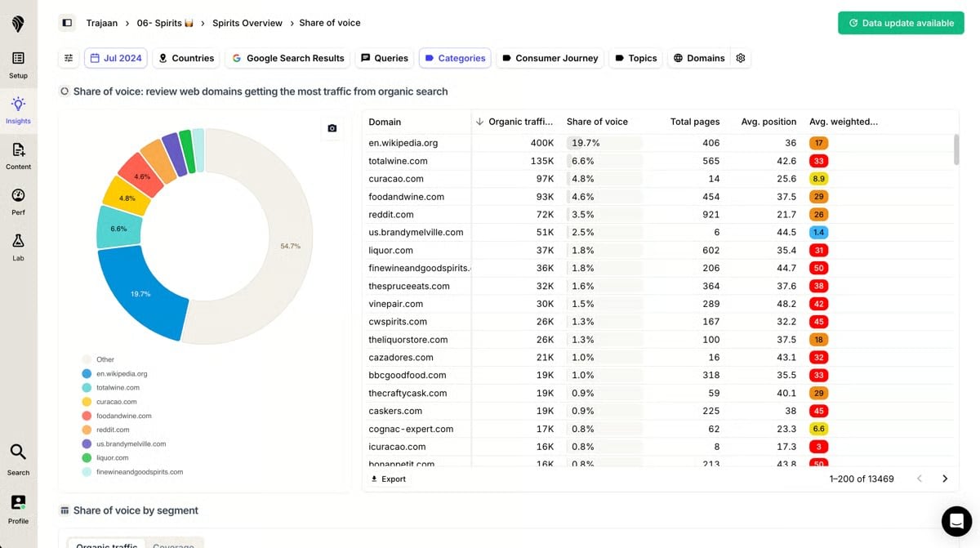Sort by Domain column header

[x=385, y=122]
